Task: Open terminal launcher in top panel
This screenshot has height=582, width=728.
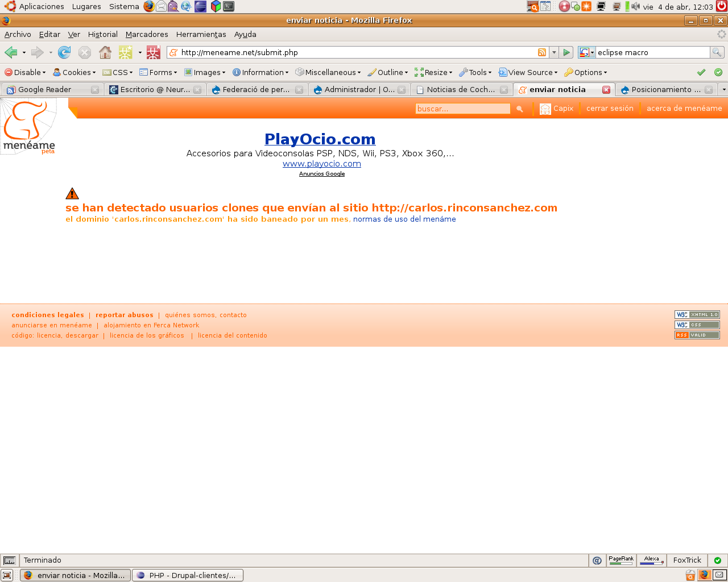Action: point(229,6)
